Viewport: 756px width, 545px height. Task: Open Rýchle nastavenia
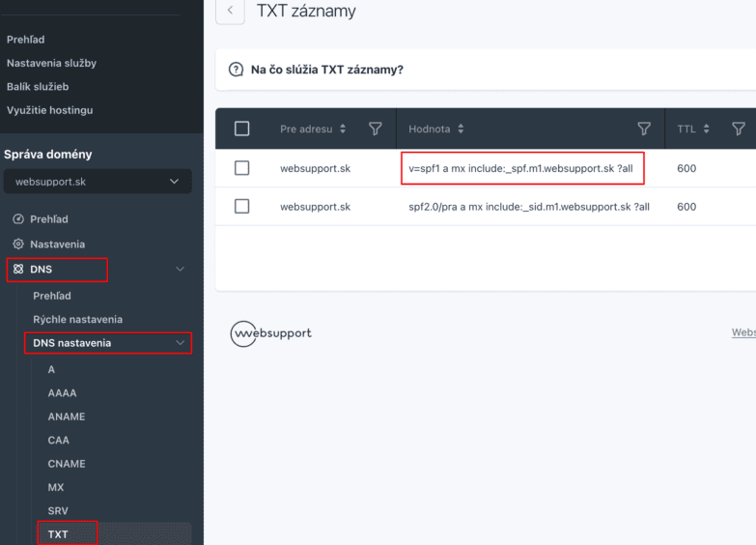point(77,320)
